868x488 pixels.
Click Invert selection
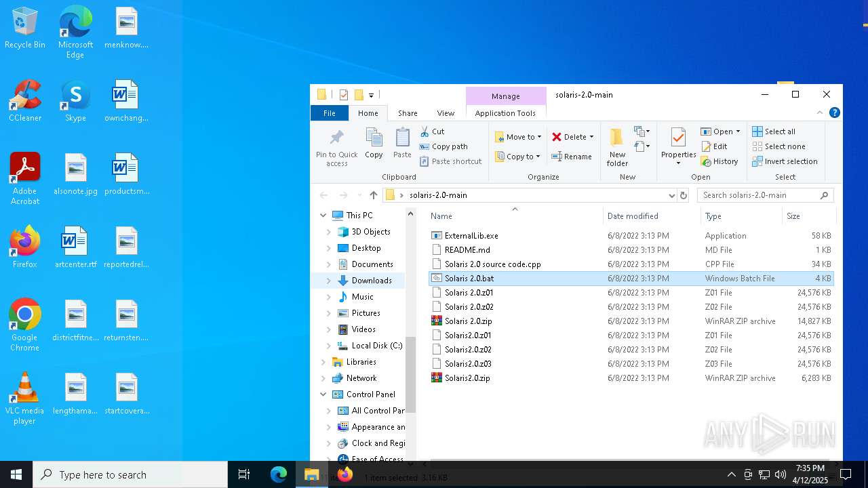pos(785,161)
